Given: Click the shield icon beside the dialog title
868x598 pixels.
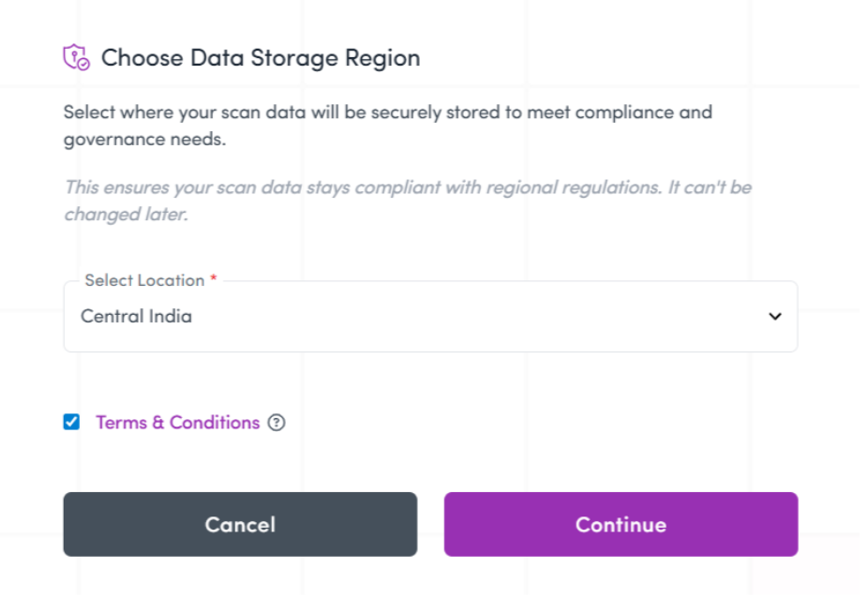Looking at the screenshot, I should [76, 58].
